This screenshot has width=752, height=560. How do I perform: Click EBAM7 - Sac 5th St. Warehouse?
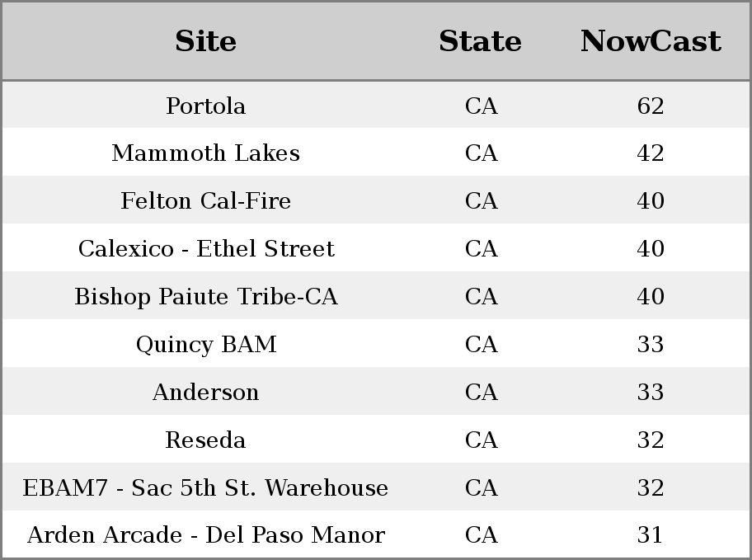click(206, 487)
